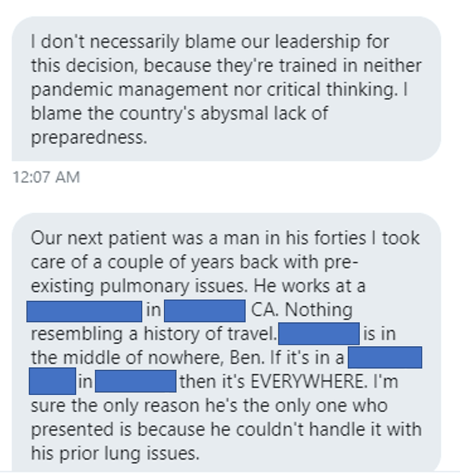The image size is (460, 476).
Task: Click the word 'preparedness.' in the first message
Action: point(89,138)
